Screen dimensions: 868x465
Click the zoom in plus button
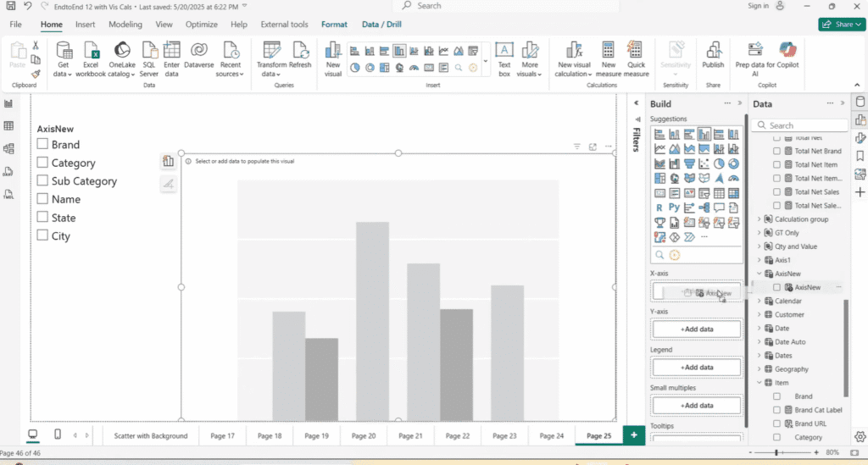[816, 452]
